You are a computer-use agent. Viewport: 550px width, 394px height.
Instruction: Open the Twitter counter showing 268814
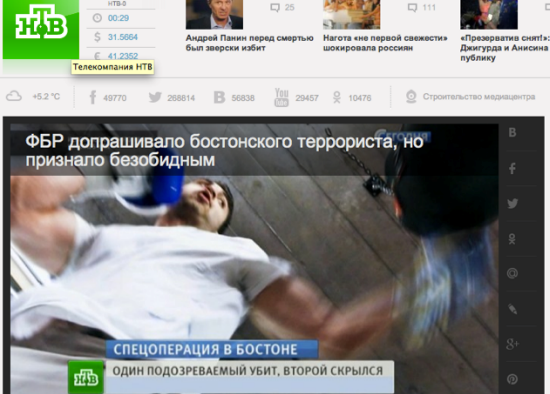coord(172,98)
